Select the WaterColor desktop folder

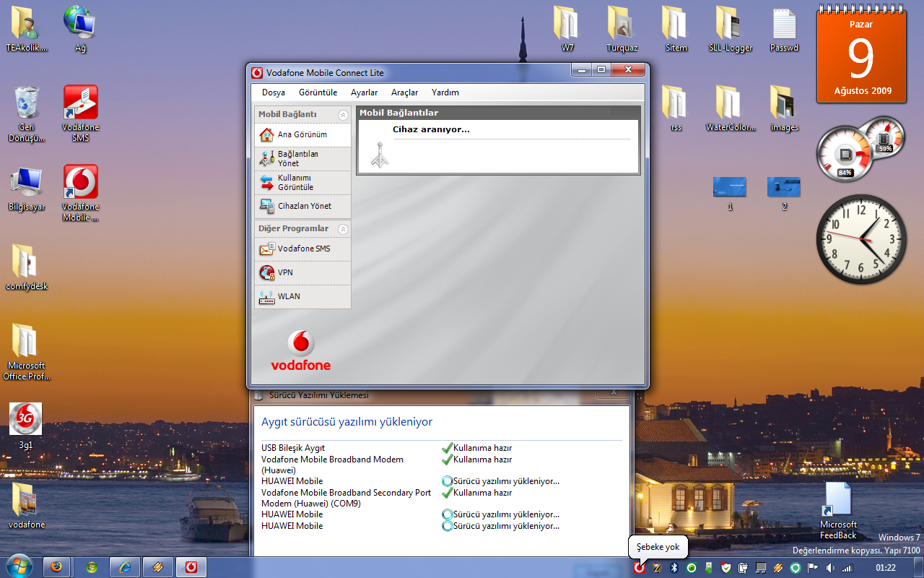[x=730, y=108]
